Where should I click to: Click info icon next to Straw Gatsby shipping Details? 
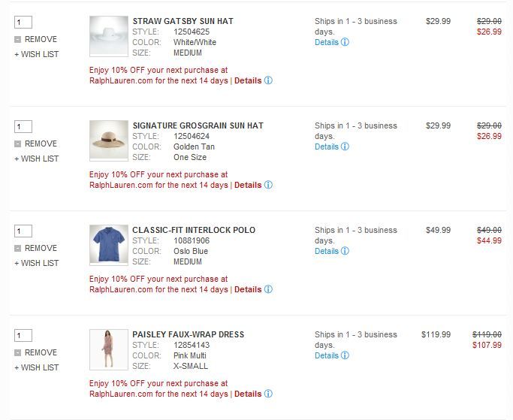tap(345, 42)
